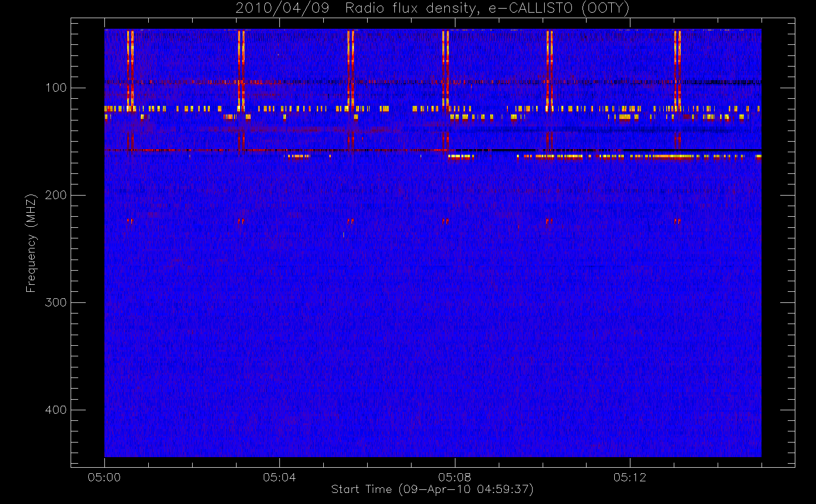Click the '300' frequency tick label

pos(56,302)
